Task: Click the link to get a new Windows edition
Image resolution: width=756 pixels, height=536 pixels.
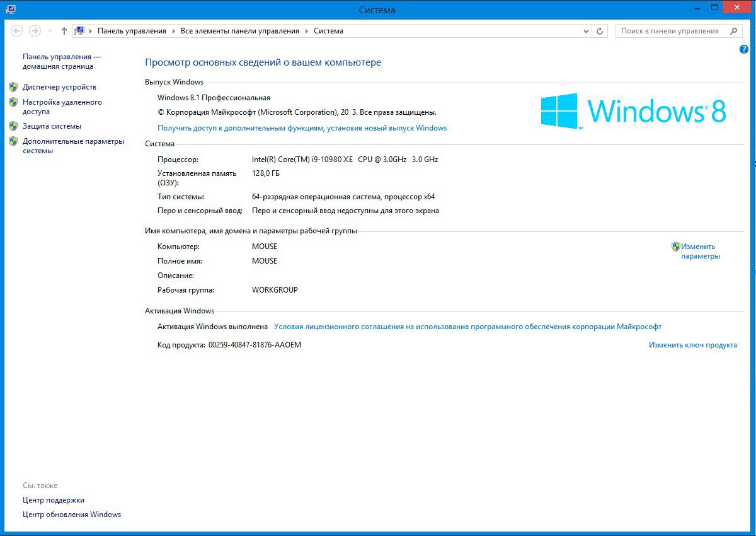Action: (x=302, y=128)
